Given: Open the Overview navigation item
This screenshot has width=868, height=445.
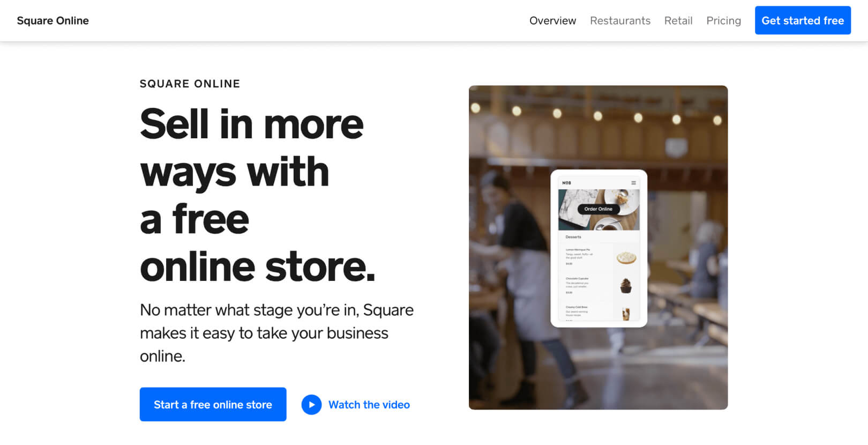Looking at the screenshot, I should 552,20.
